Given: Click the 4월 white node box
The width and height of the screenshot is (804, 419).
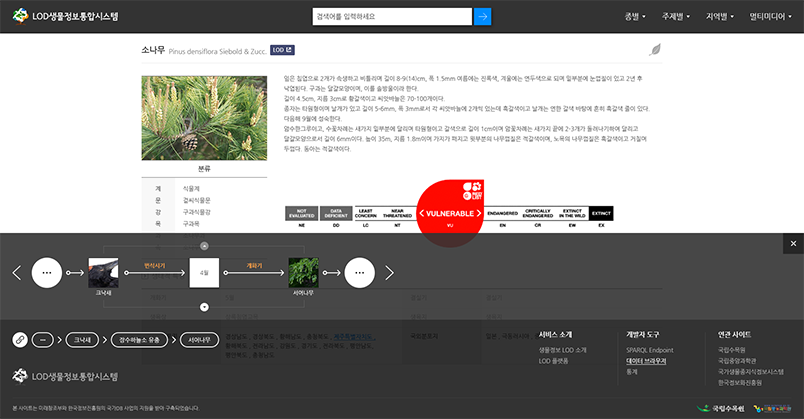Looking at the screenshot, I should 204,273.
